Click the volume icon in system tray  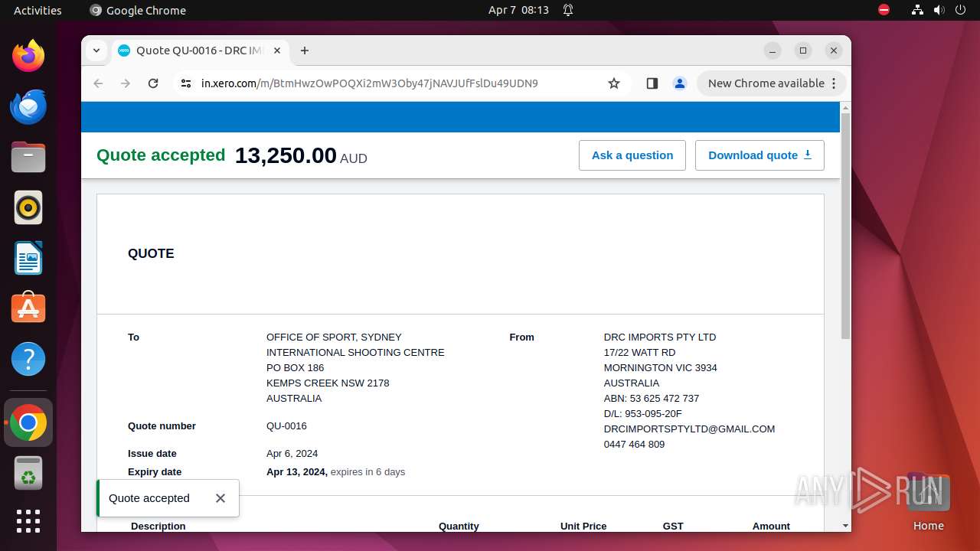939,10
